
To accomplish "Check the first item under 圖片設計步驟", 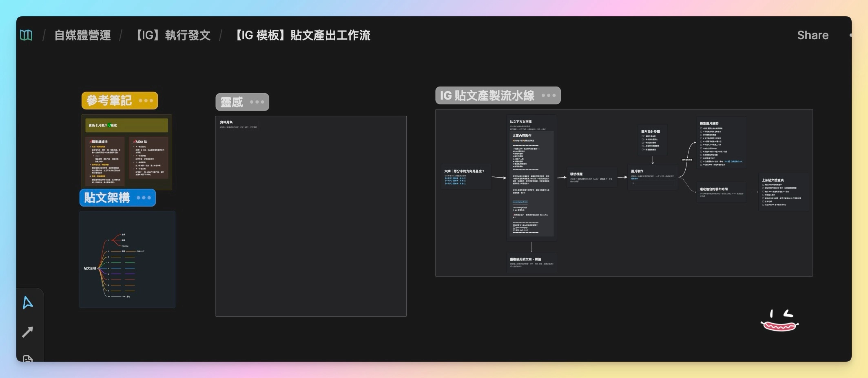I will (x=642, y=136).
